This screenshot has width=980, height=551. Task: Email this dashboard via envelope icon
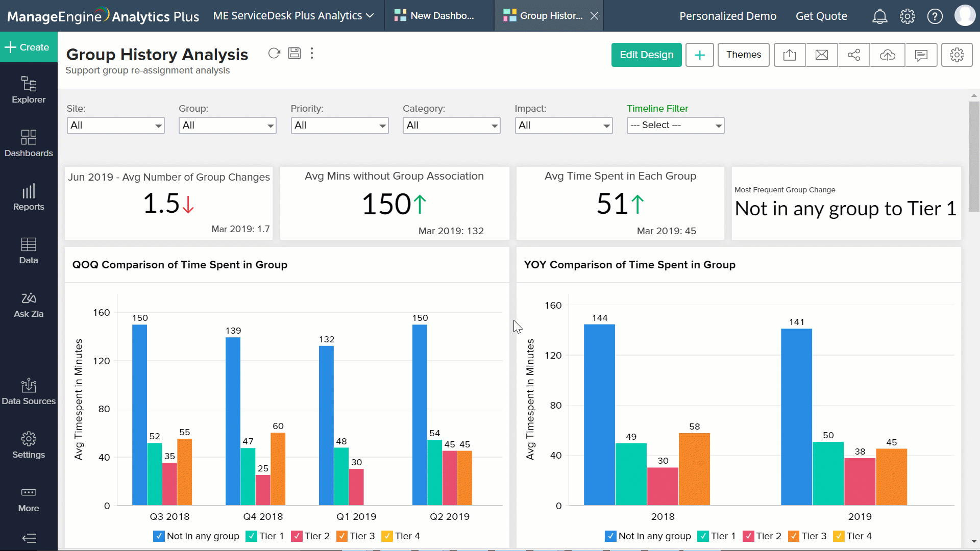click(822, 55)
